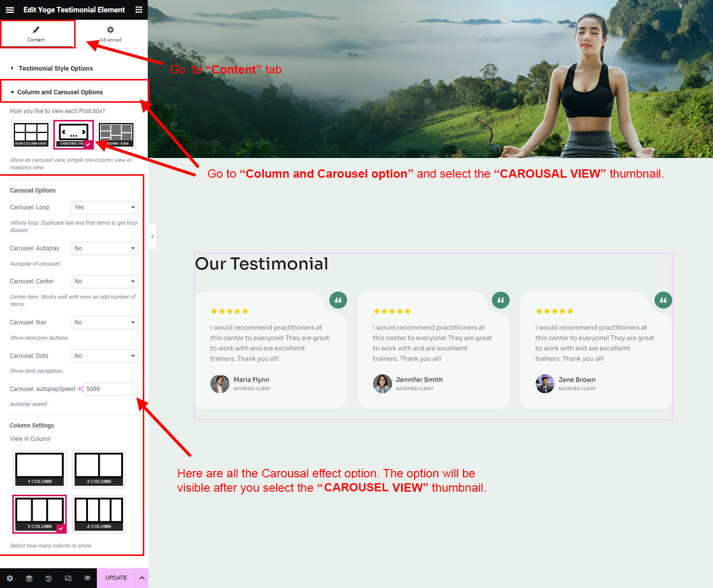Switch to the Advanced tab
The width and height of the screenshot is (713, 588).
(110, 34)
